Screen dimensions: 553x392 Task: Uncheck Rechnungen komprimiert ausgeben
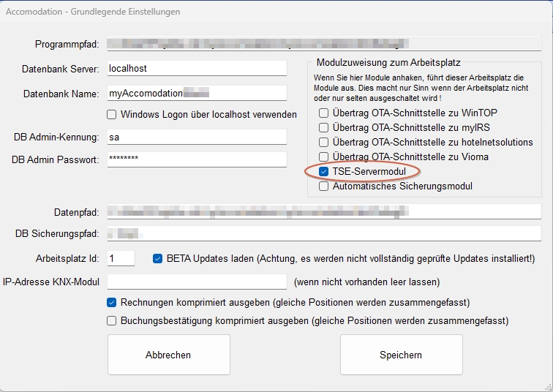click(x=112, y=302)
